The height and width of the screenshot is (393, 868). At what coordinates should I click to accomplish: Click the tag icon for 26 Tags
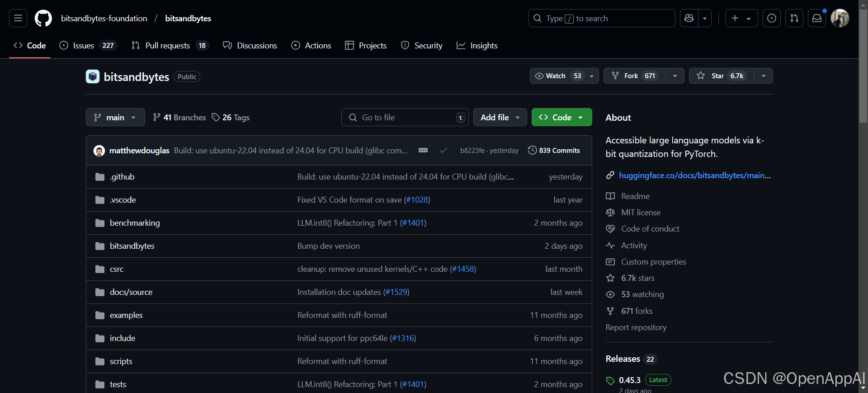(216, 118)
